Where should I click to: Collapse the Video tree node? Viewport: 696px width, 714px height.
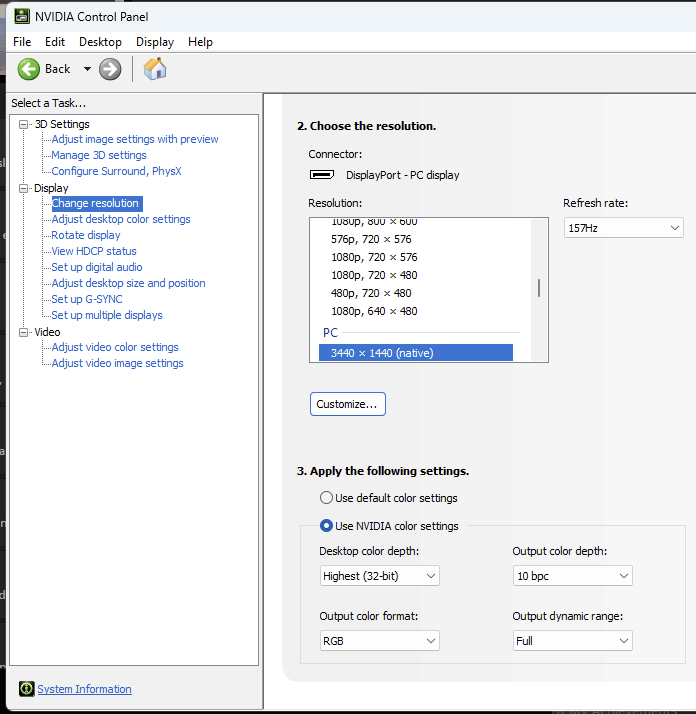[23, 332]
